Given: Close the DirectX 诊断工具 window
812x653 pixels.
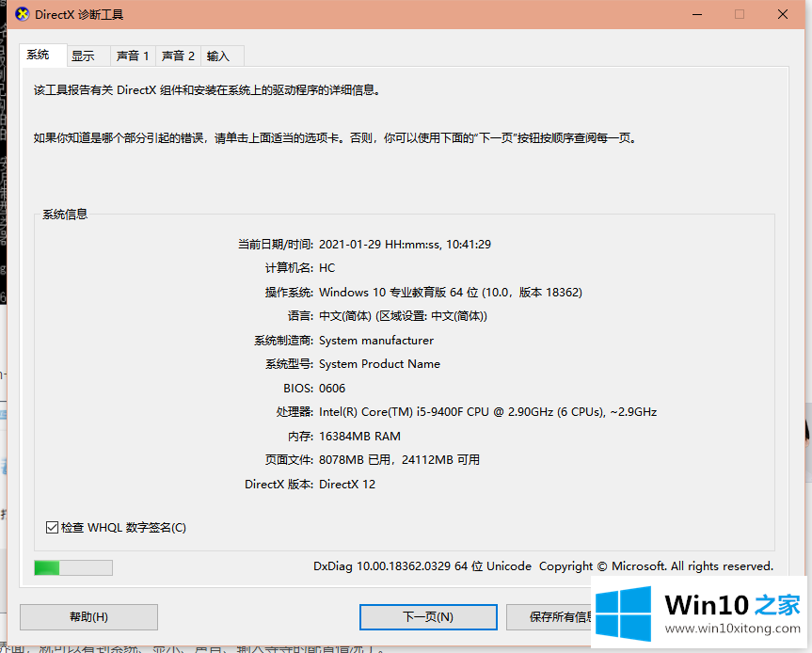Looking at the screenshot, I should click(x=783, y=14).
